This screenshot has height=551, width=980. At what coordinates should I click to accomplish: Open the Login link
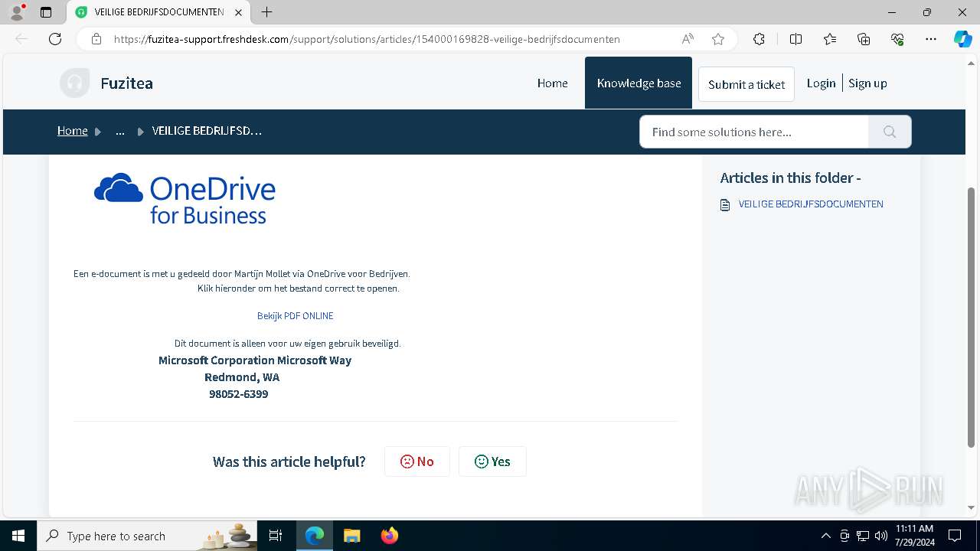(x=821, y=83)
